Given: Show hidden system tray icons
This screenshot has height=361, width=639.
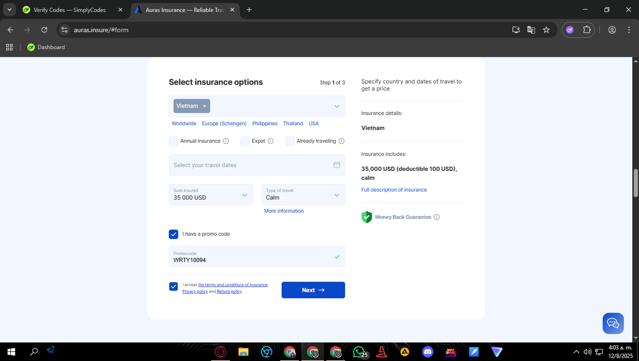Looking at the screenshot, I should click(x=576, y=352).
